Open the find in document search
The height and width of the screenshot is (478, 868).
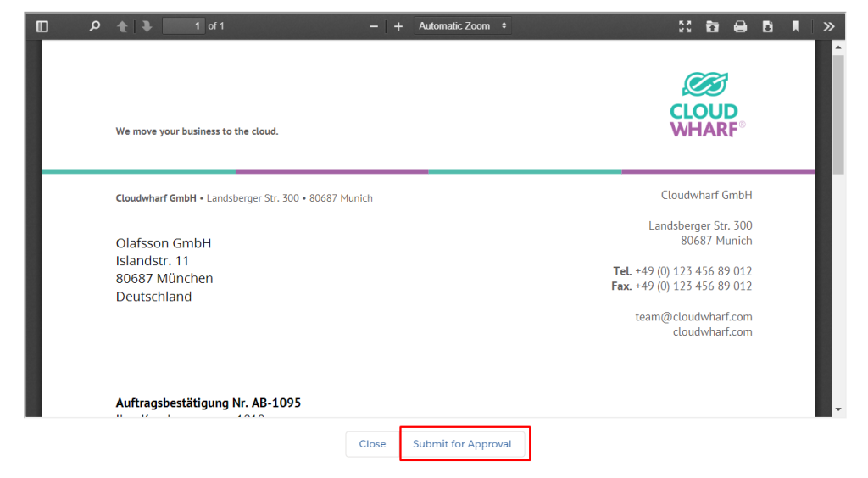[x=95, y=26]
